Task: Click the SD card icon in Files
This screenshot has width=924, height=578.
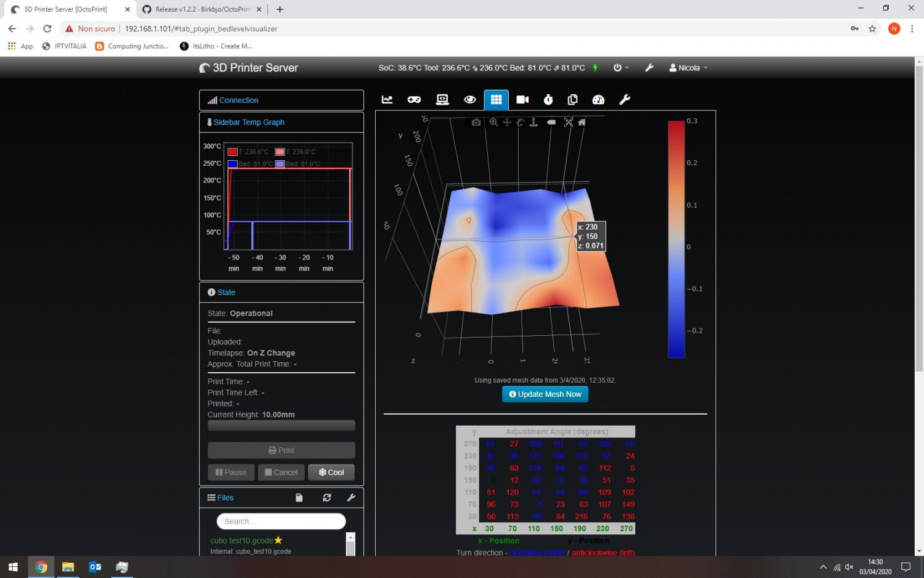Action: coord(299,498)
